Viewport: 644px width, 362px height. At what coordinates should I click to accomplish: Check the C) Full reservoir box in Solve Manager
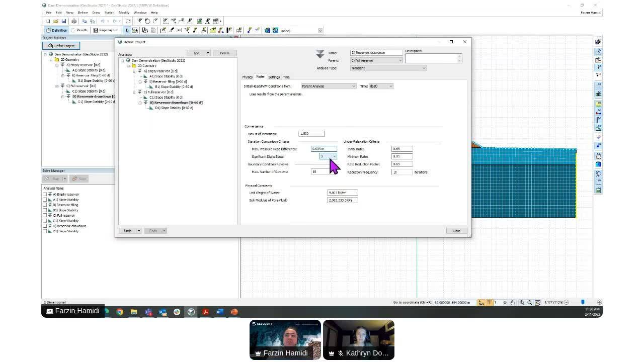(45, 215)
